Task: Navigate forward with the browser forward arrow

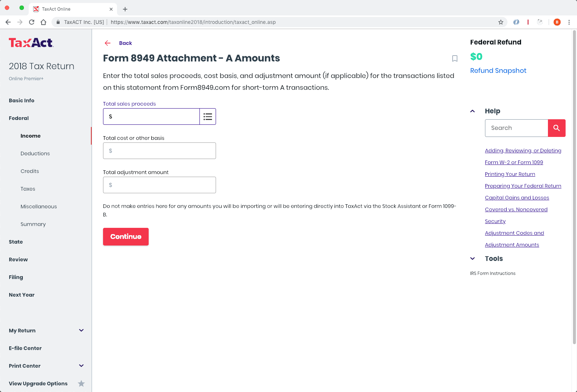Action: [x=20, y=22]
